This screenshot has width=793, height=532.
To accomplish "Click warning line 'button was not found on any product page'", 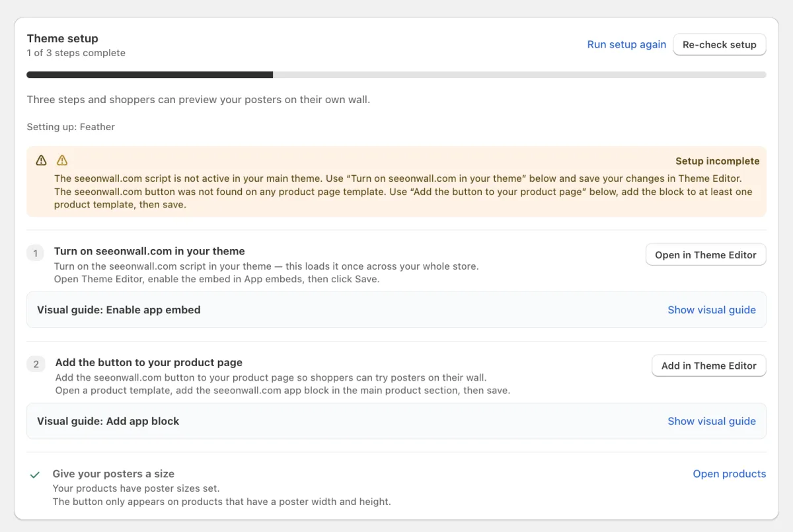I will tap(403, 198).
